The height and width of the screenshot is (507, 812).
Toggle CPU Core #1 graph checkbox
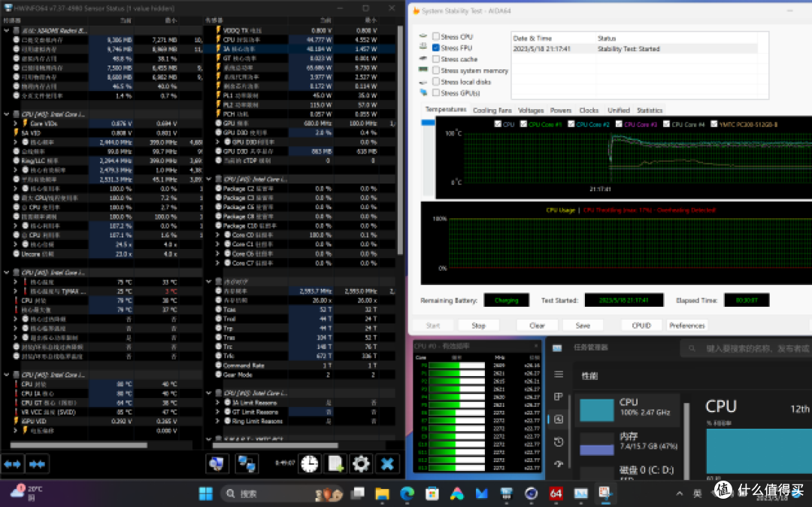[x=523, y=124]
